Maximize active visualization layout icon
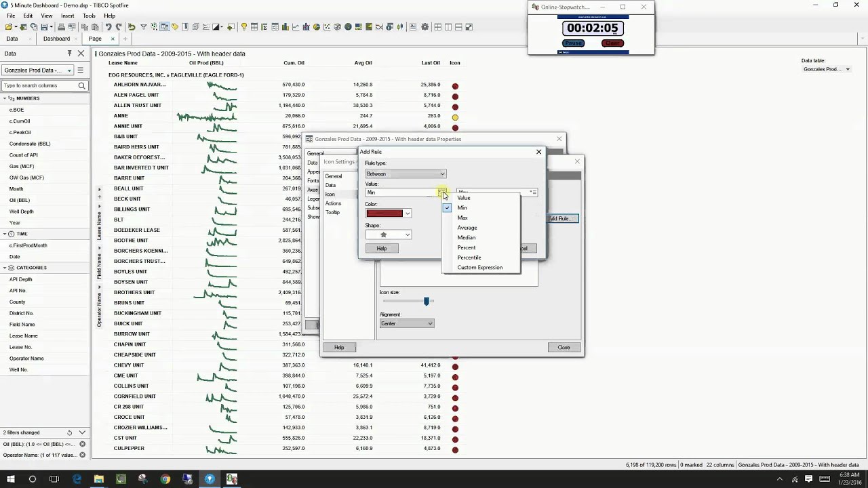 point(469,27)
